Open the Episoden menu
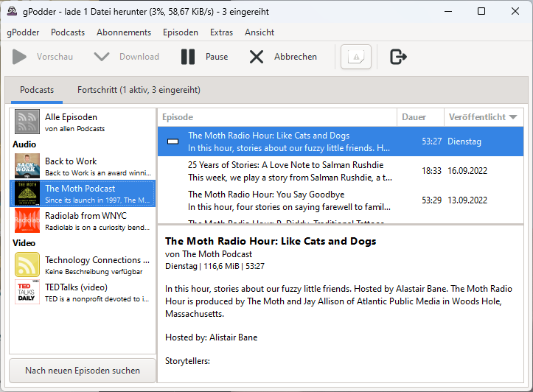This screenshot has height=392, width=533. pyautogui.click(x=181, y=32)
